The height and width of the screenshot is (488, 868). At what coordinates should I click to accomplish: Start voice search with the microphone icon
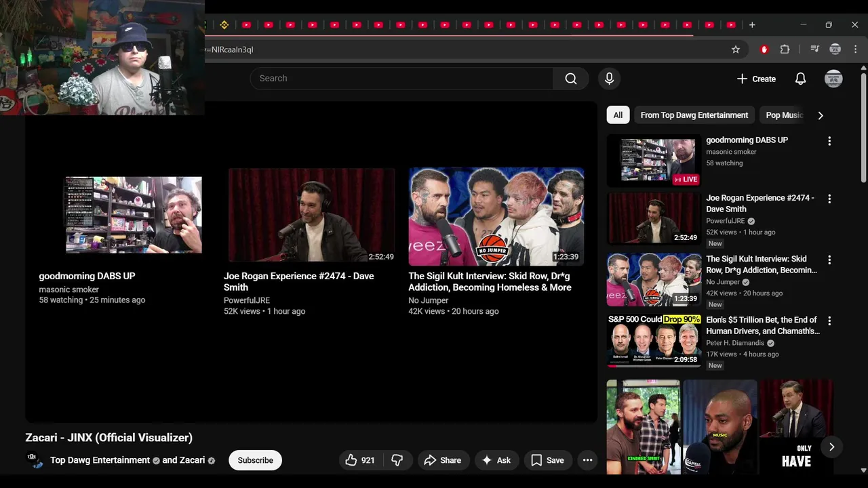click(609, 79)
